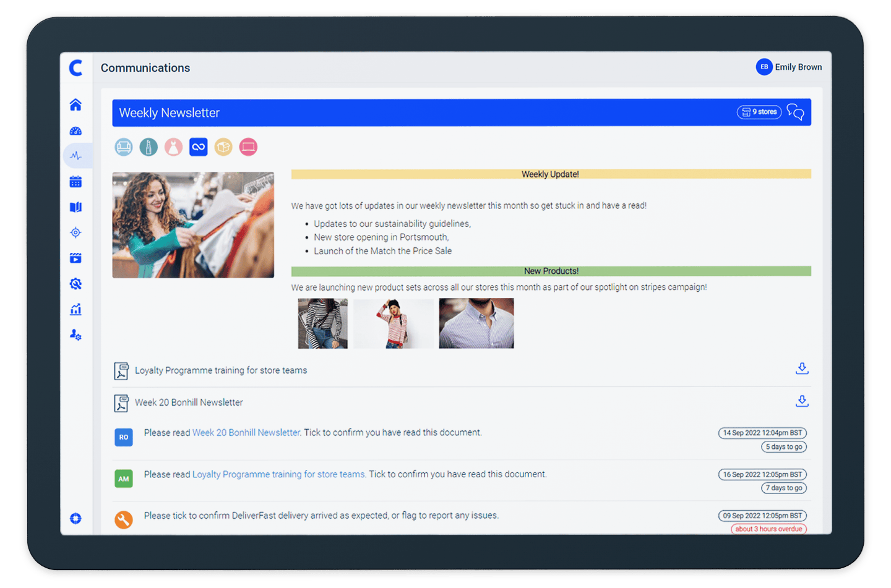
Task: Click Loyalty Programme training attachment row title
Action: [221, 370]
